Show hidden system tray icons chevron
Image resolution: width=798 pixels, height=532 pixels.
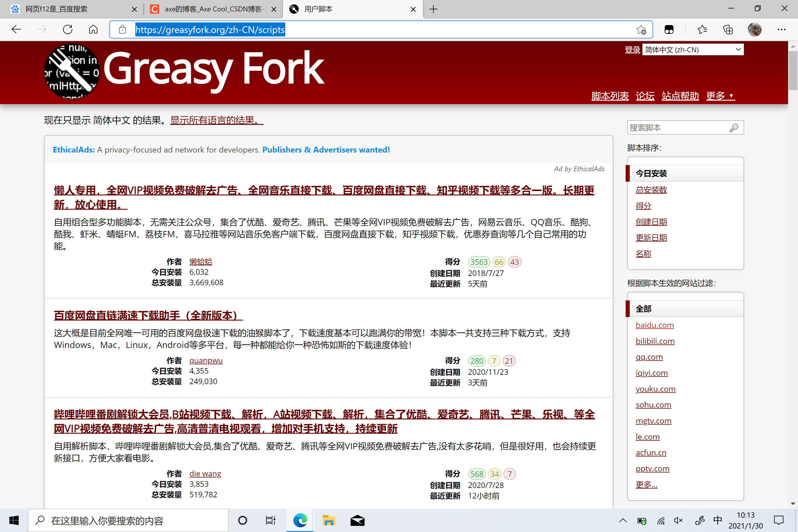point(623,520)
